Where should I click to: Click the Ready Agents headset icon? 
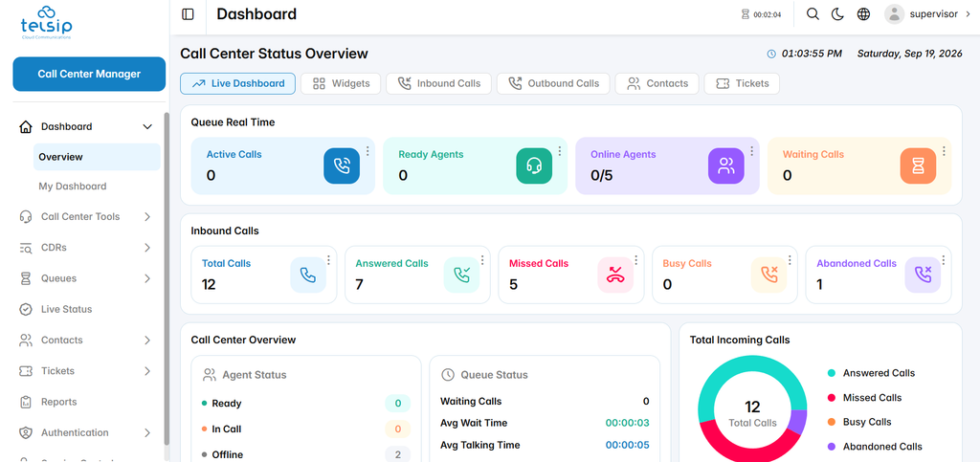pyautogui.click(x=534, y=165)
